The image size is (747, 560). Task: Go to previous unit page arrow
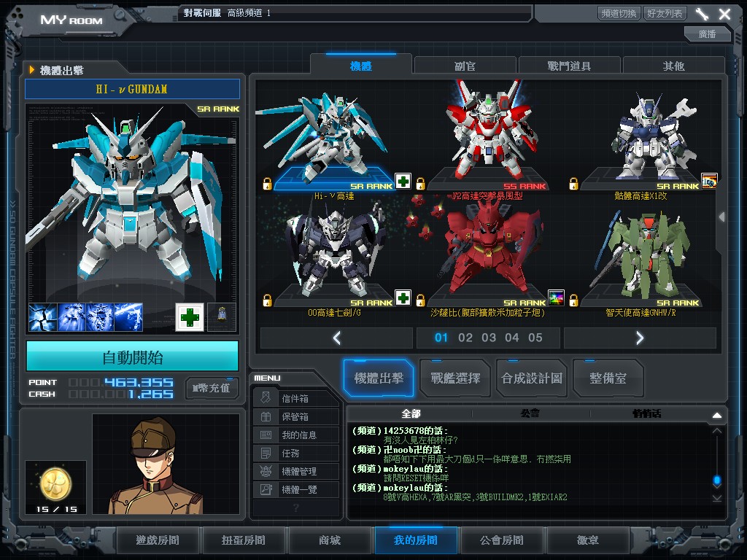coord(337,338)
